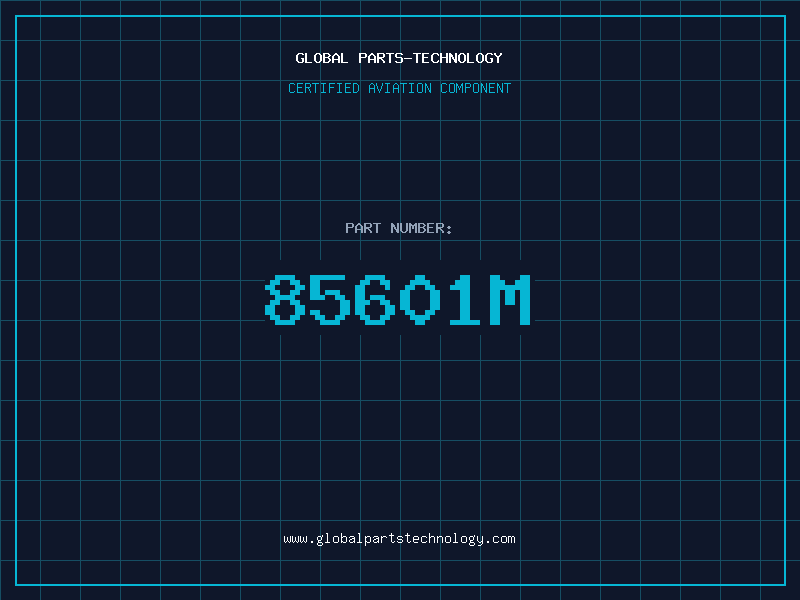The height and width of the screenshot is (600, 800).
Task: Select the part number 85601M
Action: pos(398,299)
